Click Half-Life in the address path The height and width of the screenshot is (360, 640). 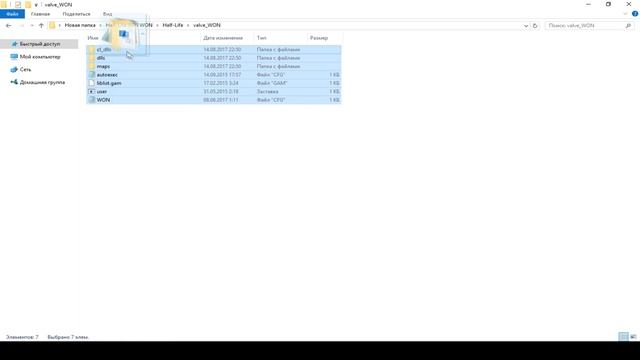[x=173, y=25]
